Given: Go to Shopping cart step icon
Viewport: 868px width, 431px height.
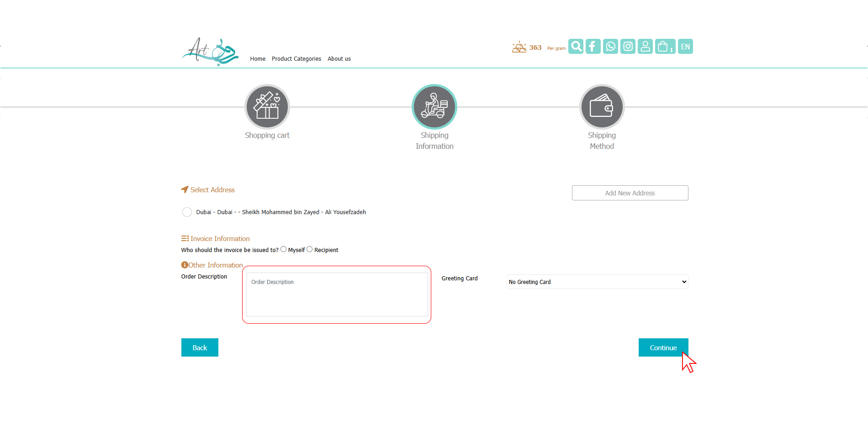Looking at the screenshot, I should tap(267, 107).
